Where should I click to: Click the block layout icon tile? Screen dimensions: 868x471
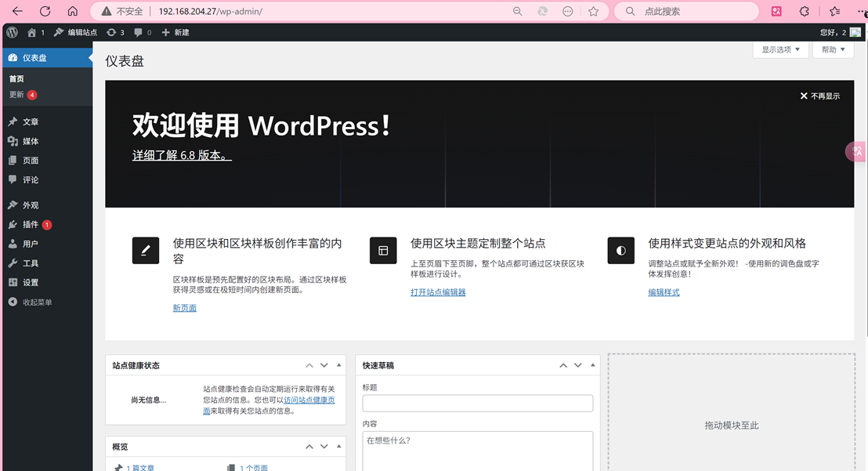pyautogui.click(x=383, y=251)
